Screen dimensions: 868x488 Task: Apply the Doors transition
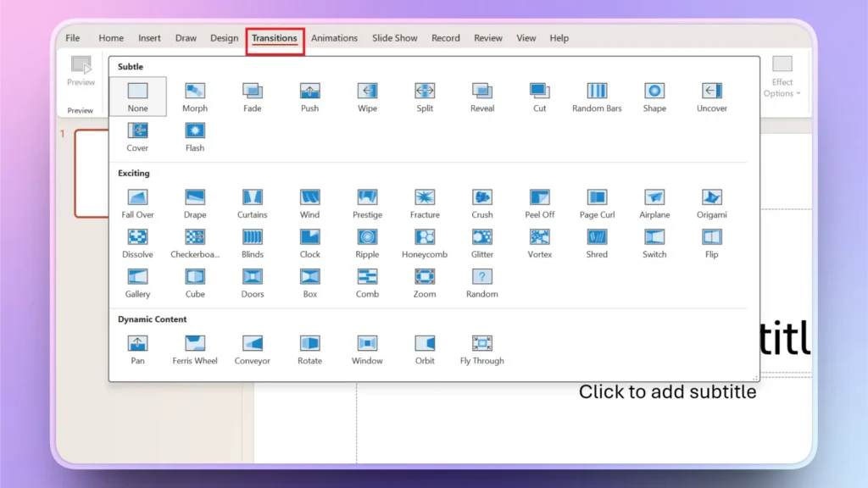click(x=253, y=283)
